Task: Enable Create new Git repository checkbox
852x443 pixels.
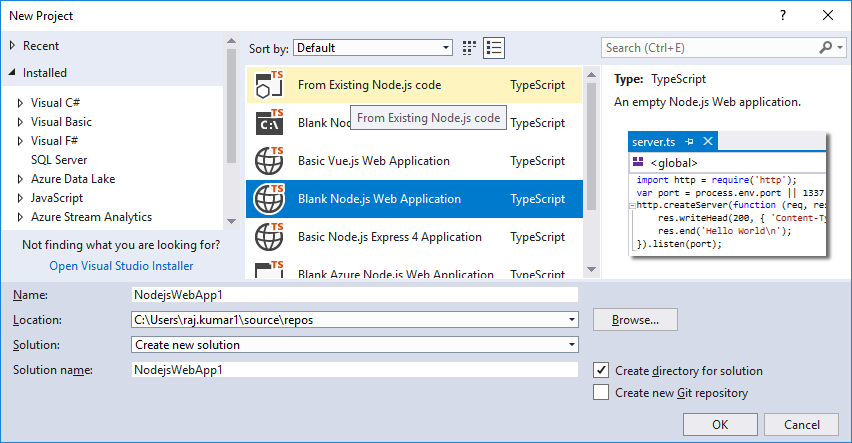Action: point(600,392)
